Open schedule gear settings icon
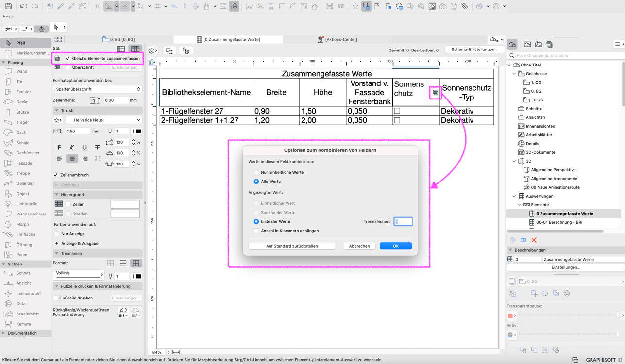625x364 pixels. (152, 50)
